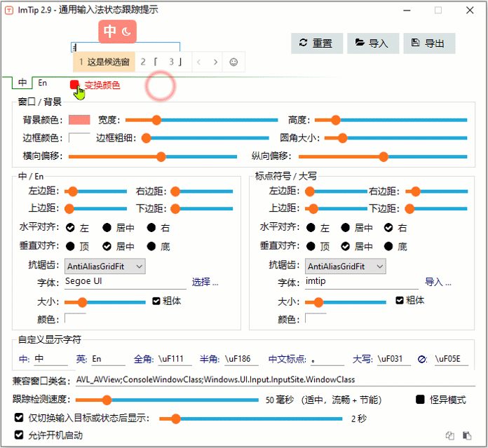Click the 高度 slider

[x=391, y=120]
